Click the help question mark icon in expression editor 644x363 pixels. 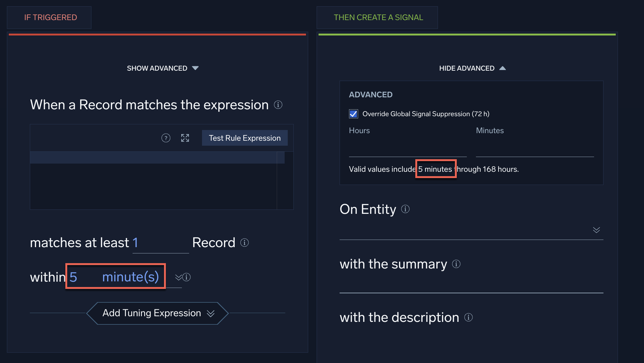166,138
